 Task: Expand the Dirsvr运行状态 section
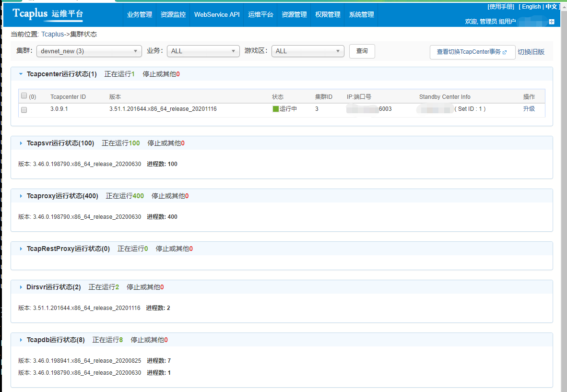[21, 287]
